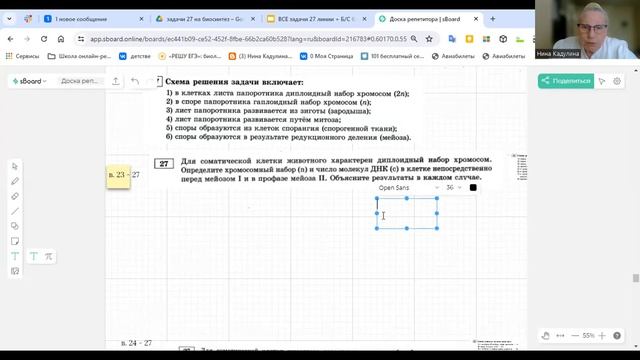Click inside the active text box on board
The image size is (640, 360).
coord(407,213)
